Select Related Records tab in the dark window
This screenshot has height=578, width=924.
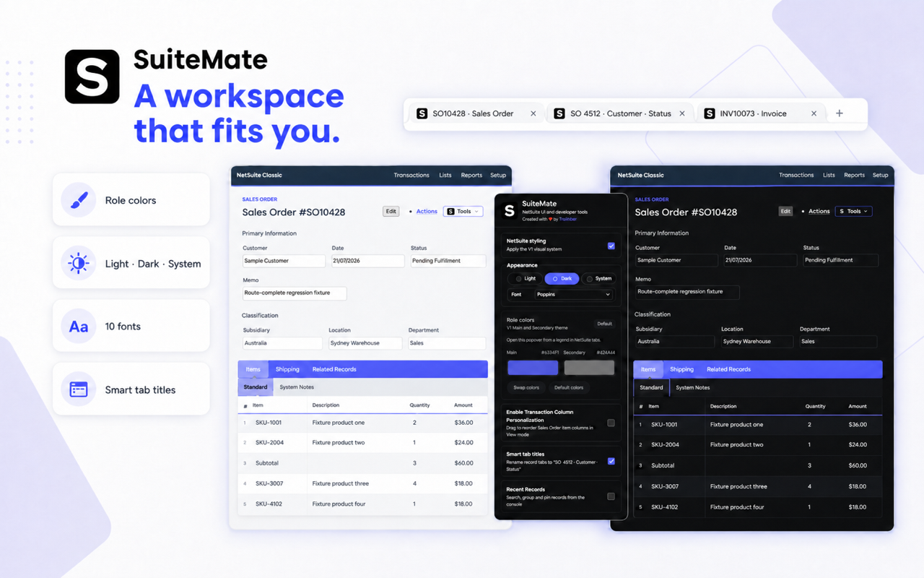pos(728,369)
